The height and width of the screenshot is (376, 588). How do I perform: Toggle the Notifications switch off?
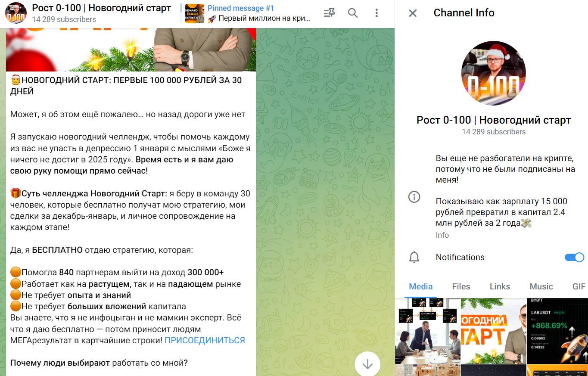point(574,258)
